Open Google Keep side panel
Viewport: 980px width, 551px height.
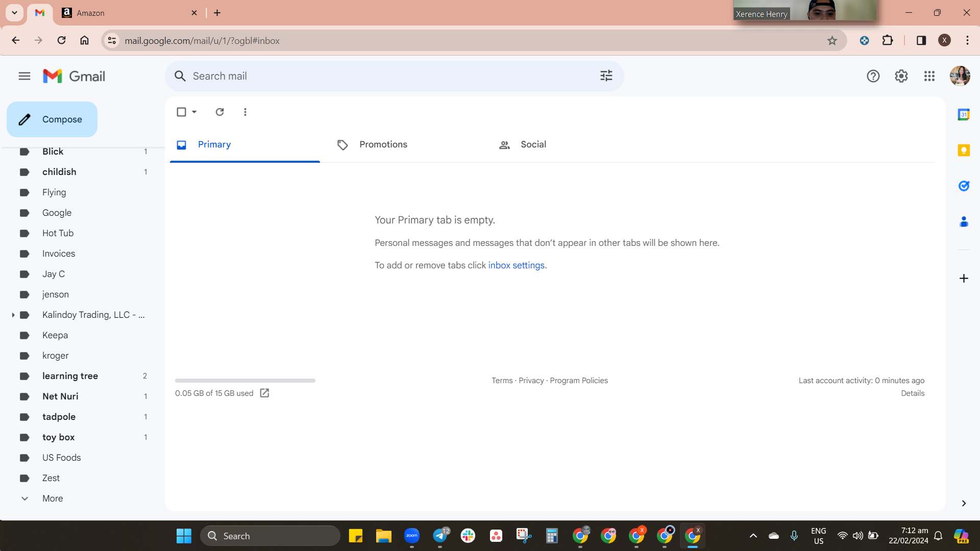coord(964,151)
